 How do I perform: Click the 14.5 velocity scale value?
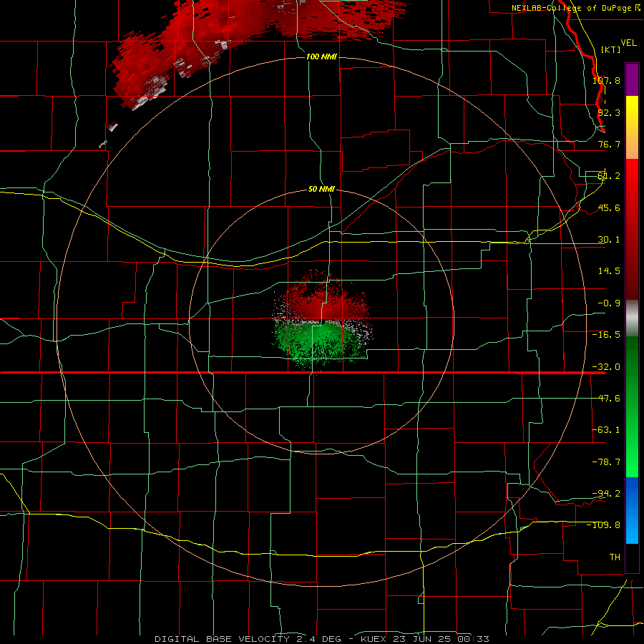tap(609, 271)
